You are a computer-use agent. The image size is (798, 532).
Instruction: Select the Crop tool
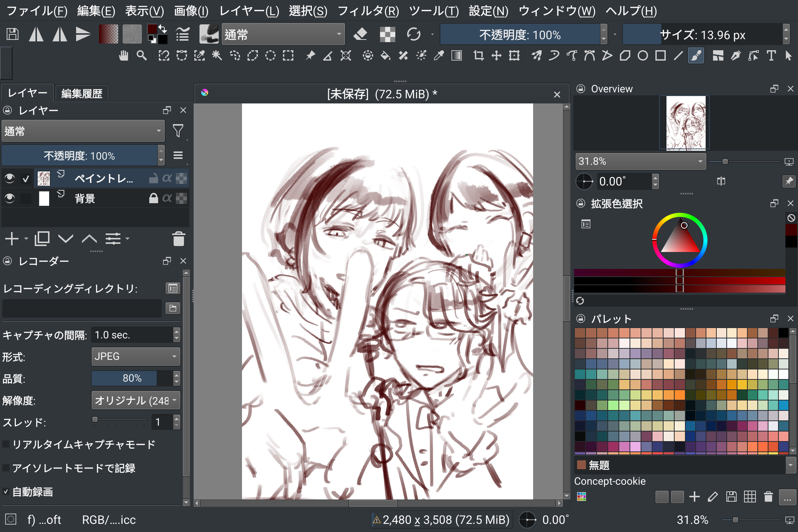click(478, 56)
